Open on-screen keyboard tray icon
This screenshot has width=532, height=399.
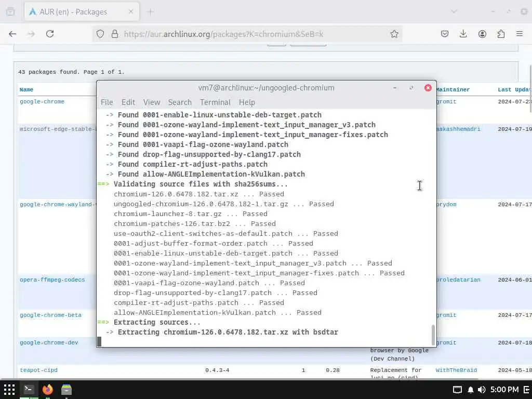[457, 390]
